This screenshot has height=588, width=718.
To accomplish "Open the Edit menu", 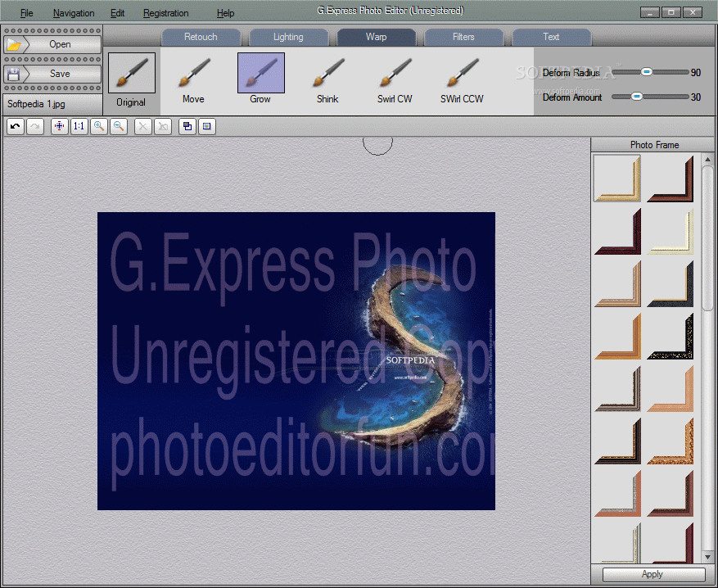I will tap(117, 13).
